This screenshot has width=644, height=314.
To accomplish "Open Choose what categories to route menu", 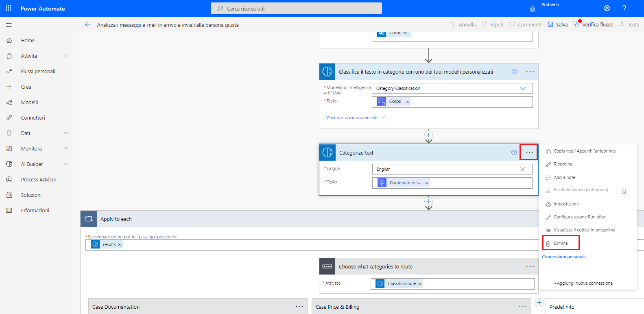I will [530, 266].
